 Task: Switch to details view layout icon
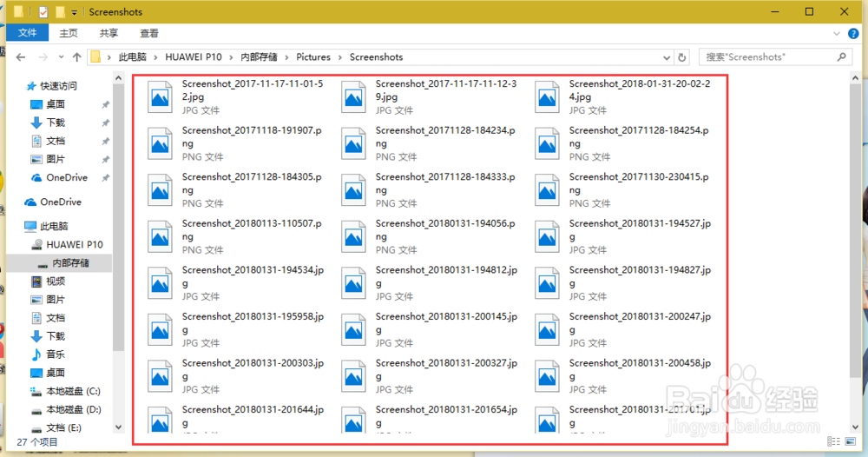tap(833, 441)
